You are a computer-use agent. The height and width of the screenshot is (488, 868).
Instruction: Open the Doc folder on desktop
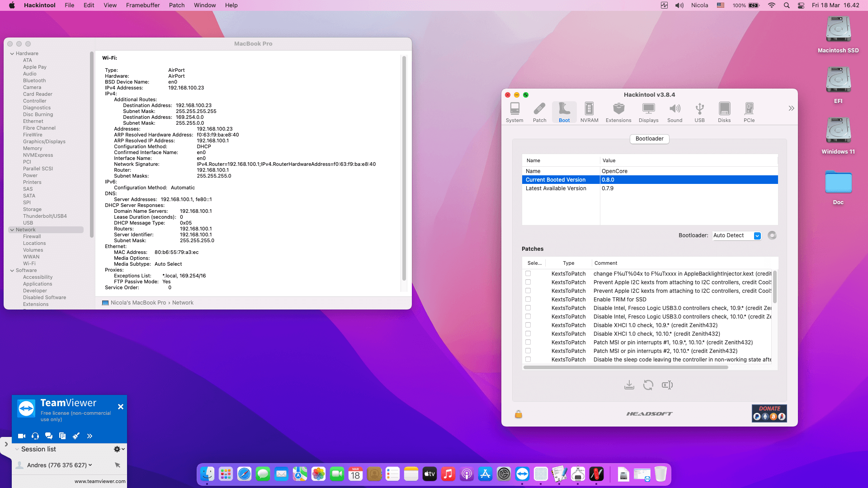[x=838, y=187]
